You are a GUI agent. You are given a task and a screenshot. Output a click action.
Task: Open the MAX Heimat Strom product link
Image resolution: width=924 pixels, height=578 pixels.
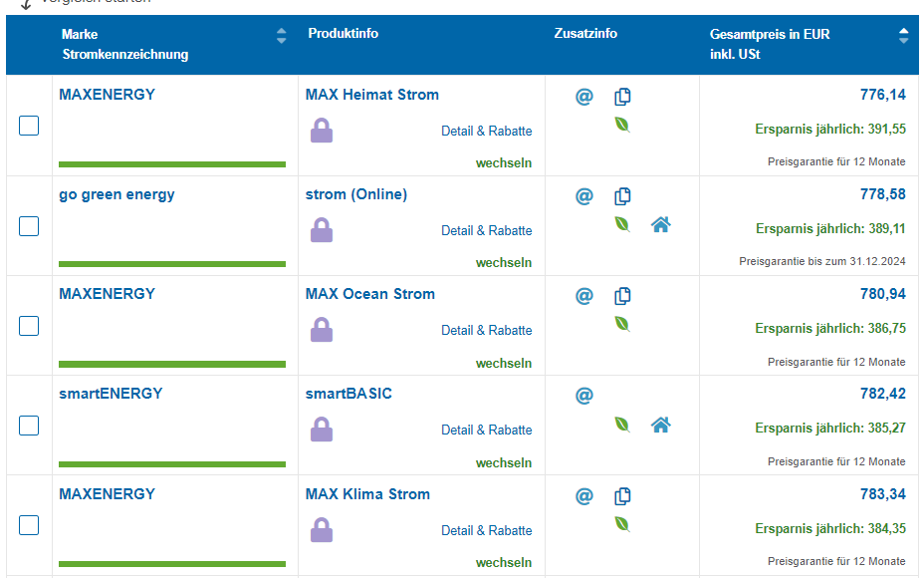(371, 95)
